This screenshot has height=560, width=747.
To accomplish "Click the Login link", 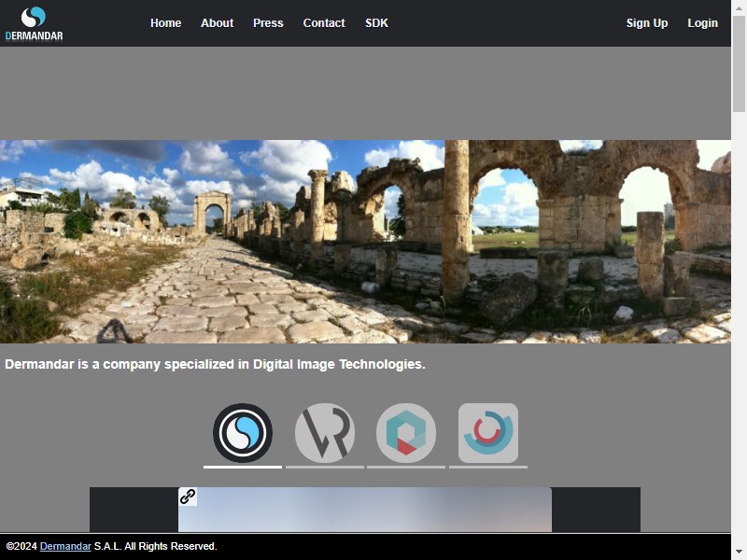I will tap(702, 22).
